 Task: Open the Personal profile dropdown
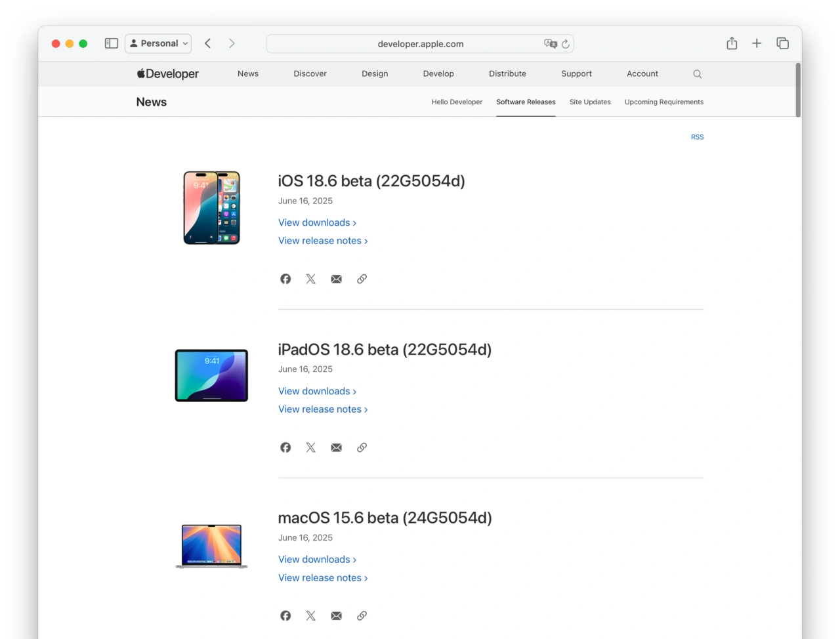159,43
